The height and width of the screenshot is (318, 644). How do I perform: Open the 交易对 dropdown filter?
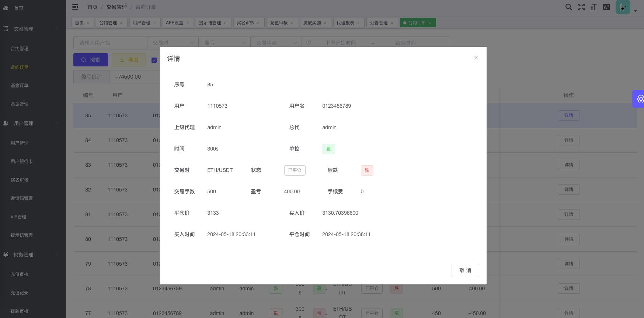coord(173,43)
